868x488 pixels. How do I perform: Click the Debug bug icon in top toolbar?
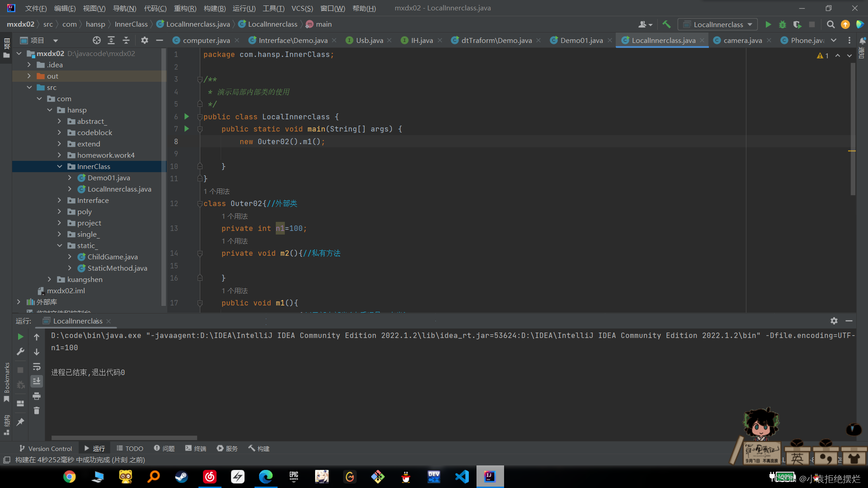point(783,24)
